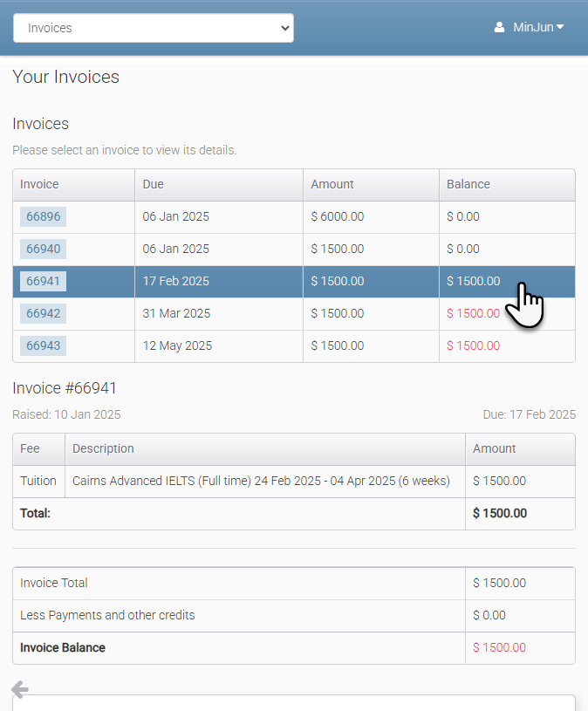588x711 pixels.
Task: Click the user profile icon
Action: pyautogui.click(x=499, y=27)
